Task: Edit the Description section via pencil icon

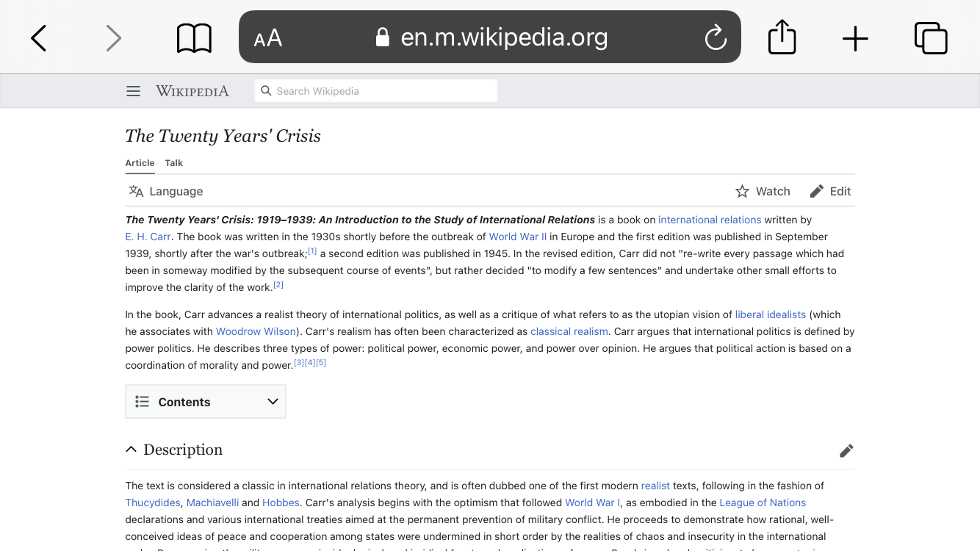Action: (846, 450)
